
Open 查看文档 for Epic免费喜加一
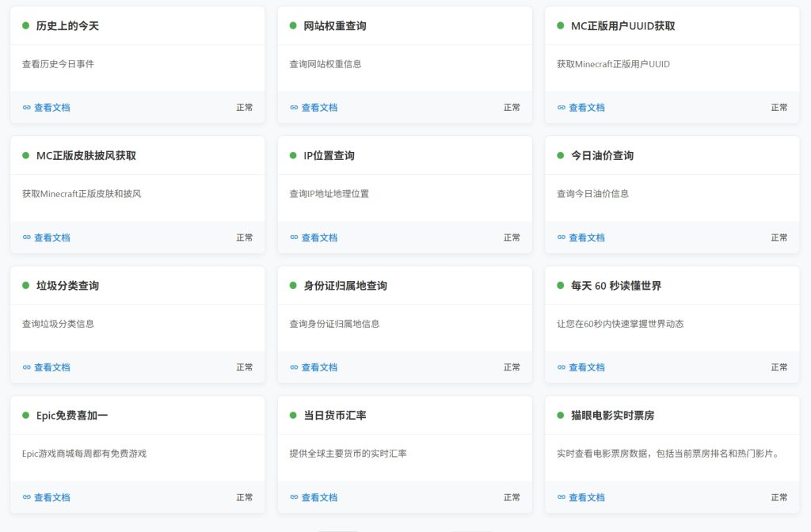point(51,497)
